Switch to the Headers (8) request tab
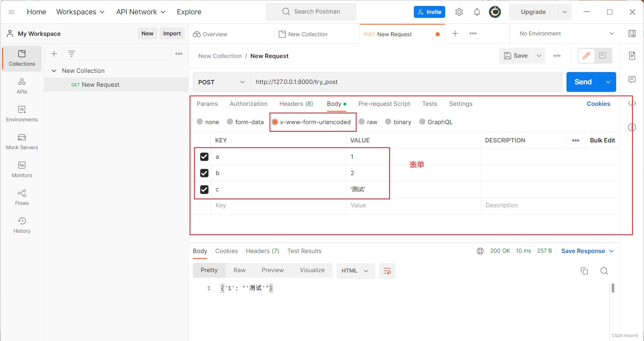The height and width of the screenshot is (341, 644). (x=296, y=104)
